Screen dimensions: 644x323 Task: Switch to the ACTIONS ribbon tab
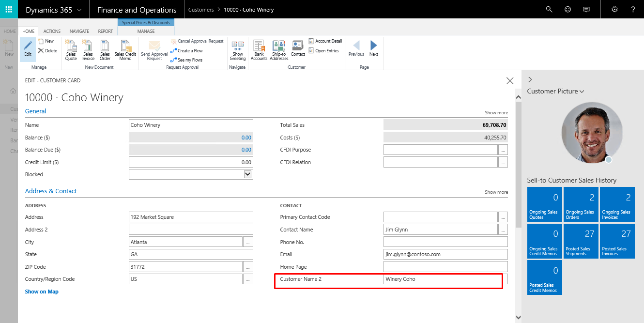click(x=52, y=31)
